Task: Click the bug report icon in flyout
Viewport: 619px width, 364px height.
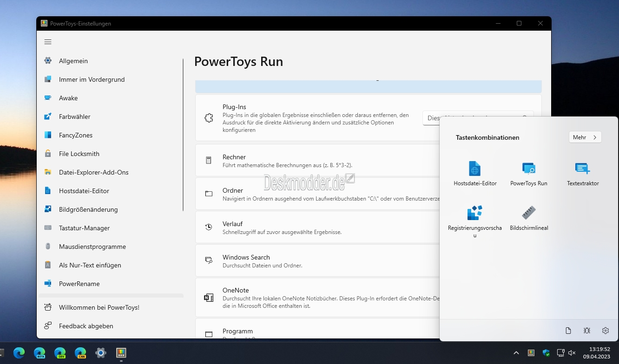Action: point(587,331)
